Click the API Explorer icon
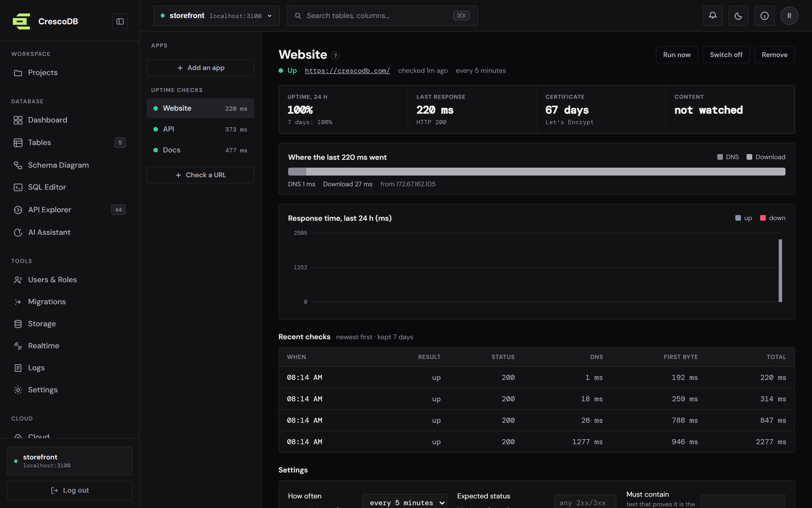The height and width of the screenshot is (508, 812). click(18, 210)
